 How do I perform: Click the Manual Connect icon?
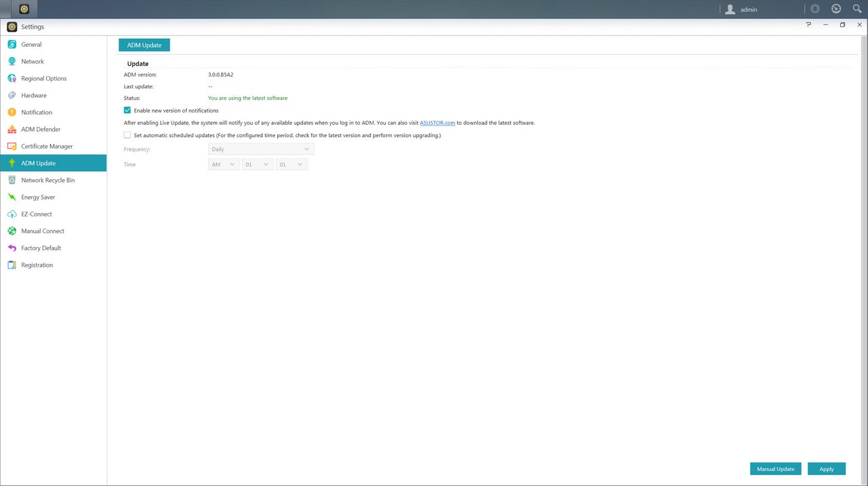click(12, 231)
